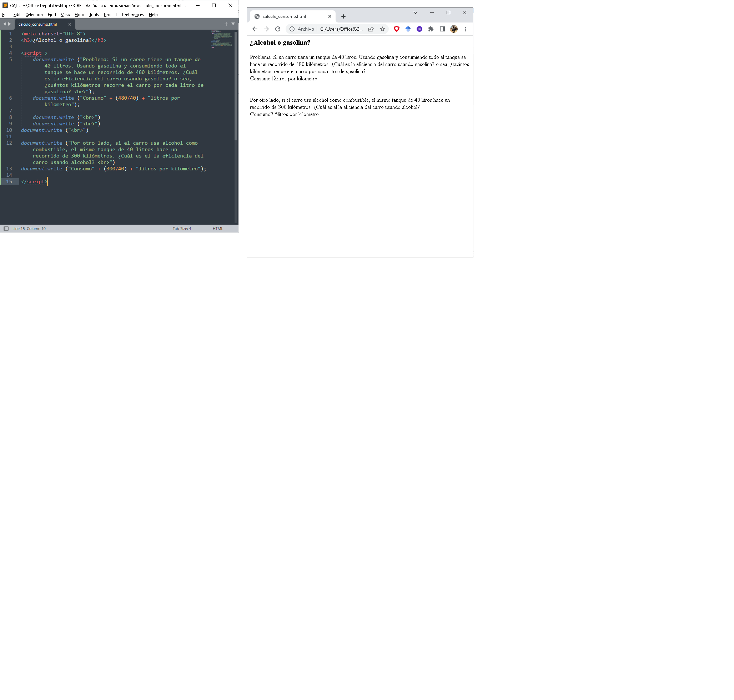The image size is (734, 700).
Task: Open Chrome extensions puzzle icon
Action: click(431, 29)
